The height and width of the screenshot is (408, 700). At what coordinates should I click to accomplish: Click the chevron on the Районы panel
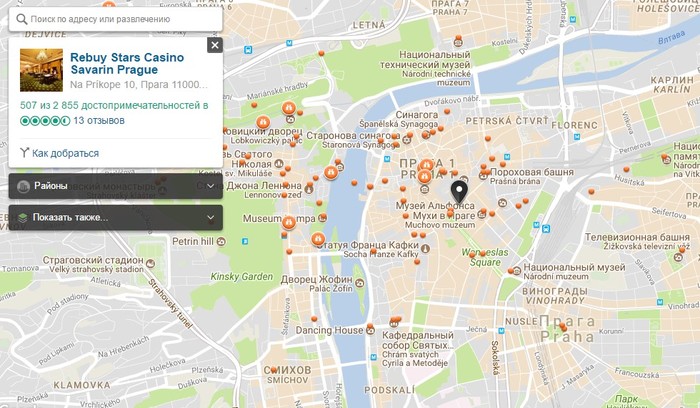[x=210, y=186]
